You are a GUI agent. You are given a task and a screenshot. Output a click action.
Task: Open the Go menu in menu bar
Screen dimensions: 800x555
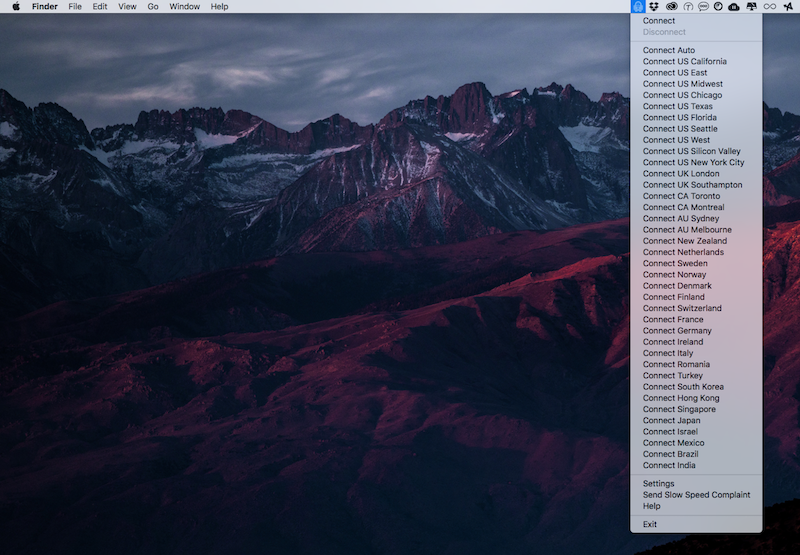click(153, 6)
